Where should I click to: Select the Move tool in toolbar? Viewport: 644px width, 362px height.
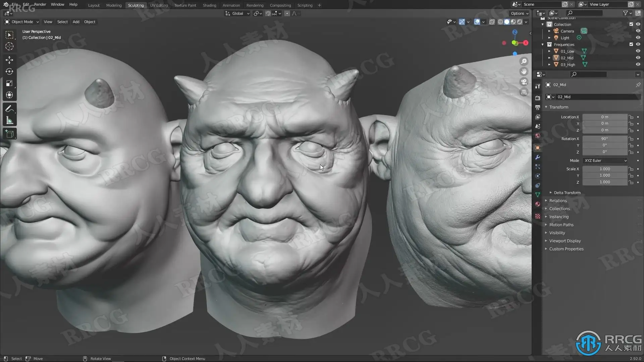click(x=9, y=60)
